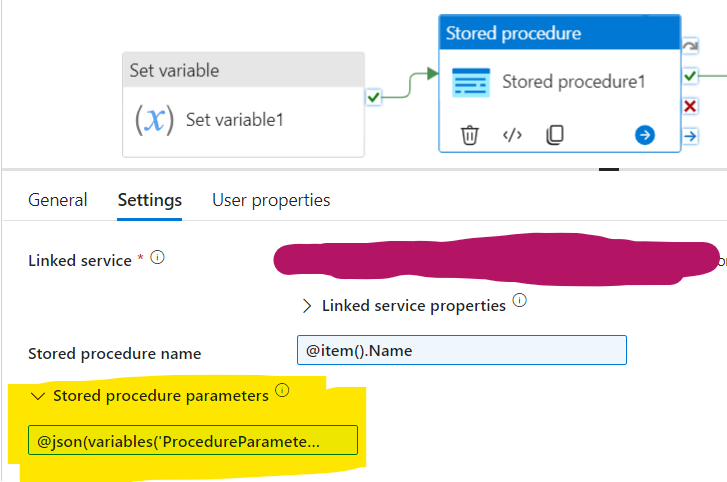Click the Linked service properties info icon
Viewport: 727px width, 482px height.
[519, 301]
